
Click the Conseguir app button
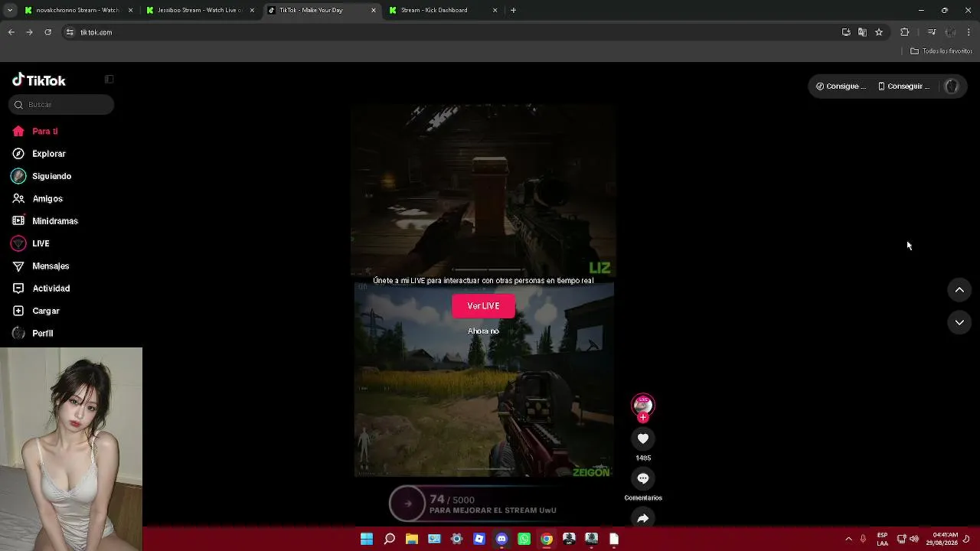coord(903,86)
